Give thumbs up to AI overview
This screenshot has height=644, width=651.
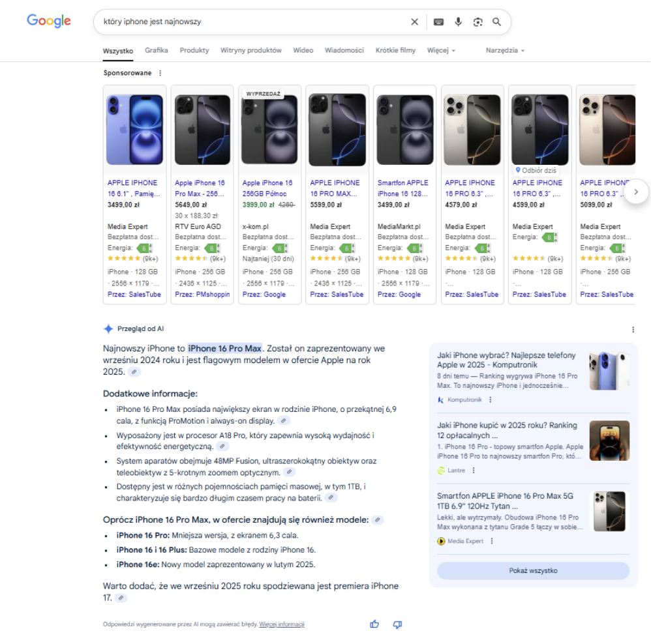374,624
